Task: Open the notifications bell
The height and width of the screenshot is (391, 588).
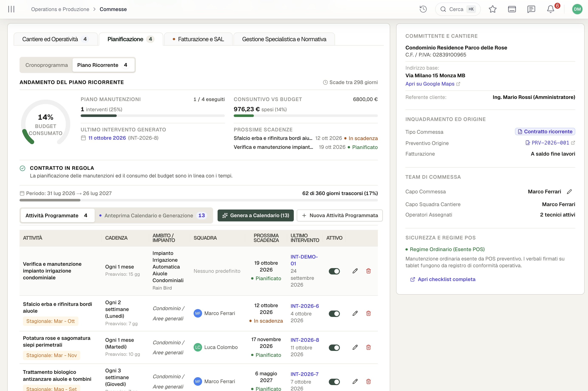Action: [551, 9]
